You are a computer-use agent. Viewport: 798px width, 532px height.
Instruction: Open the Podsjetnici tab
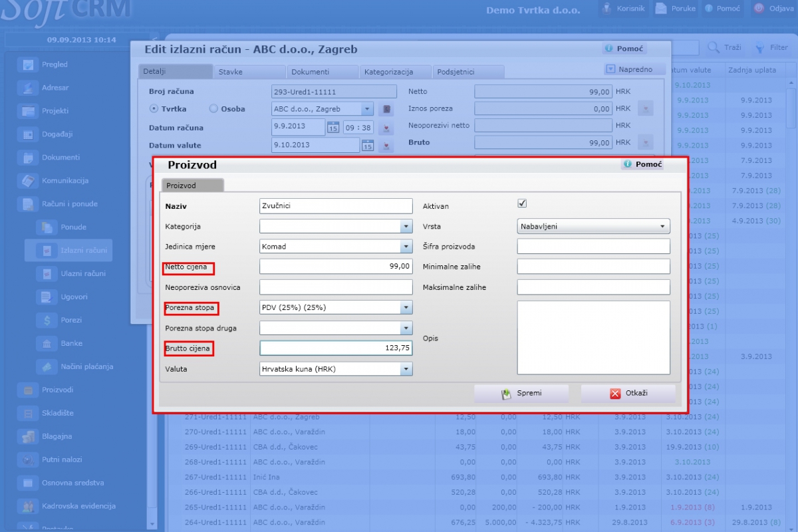click(x=468, y=72)
